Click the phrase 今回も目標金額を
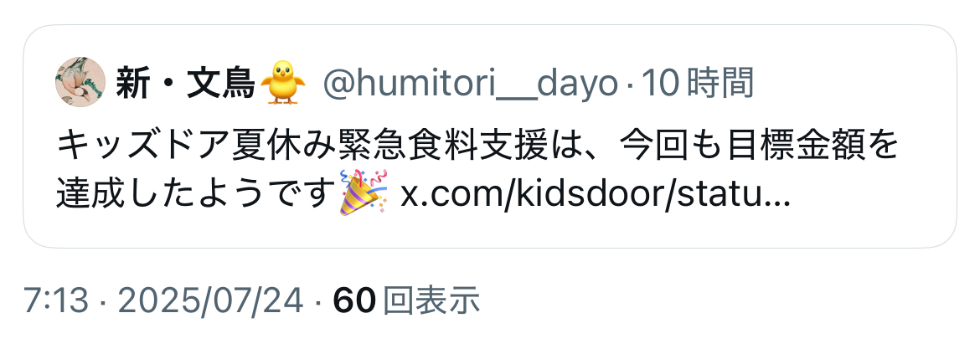The image size is (980, 354). [x=760, y=146]
